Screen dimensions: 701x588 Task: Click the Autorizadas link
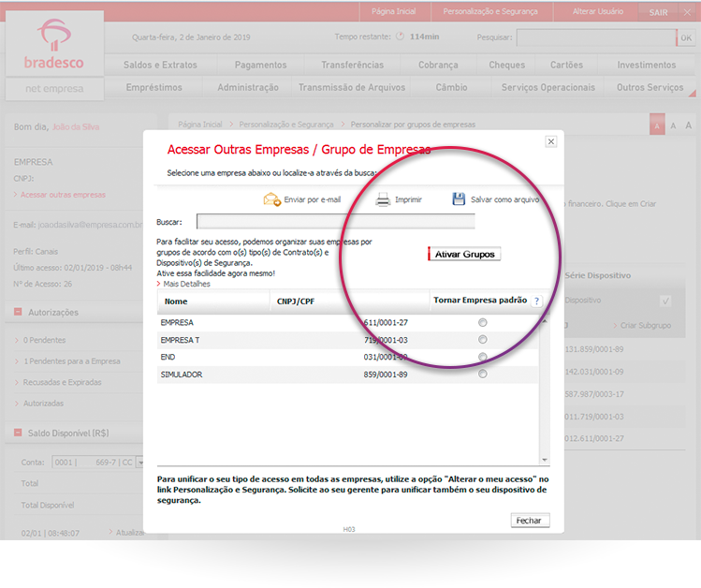(43, 403)
